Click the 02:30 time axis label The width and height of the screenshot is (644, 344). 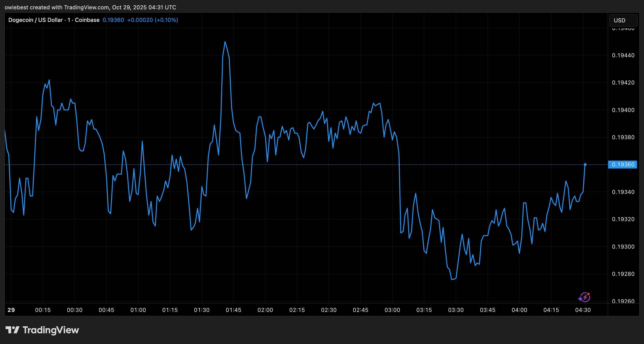click(329, 310)
